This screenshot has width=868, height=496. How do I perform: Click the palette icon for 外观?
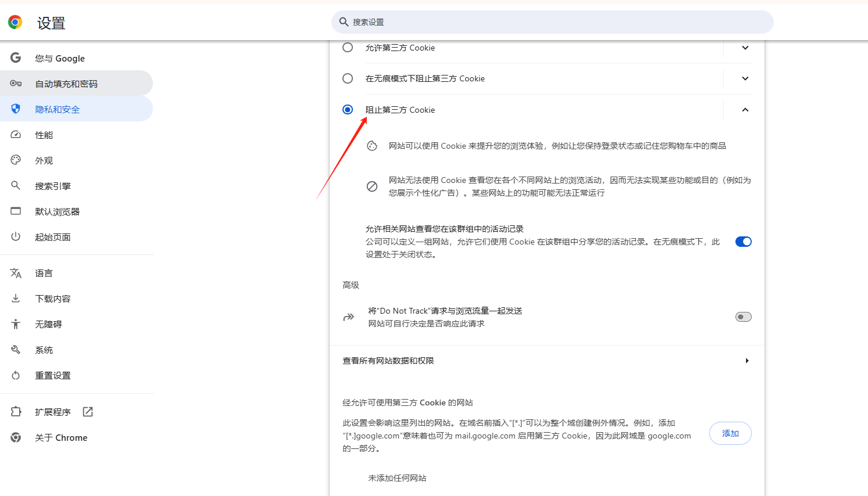click(x=16, y=160)
